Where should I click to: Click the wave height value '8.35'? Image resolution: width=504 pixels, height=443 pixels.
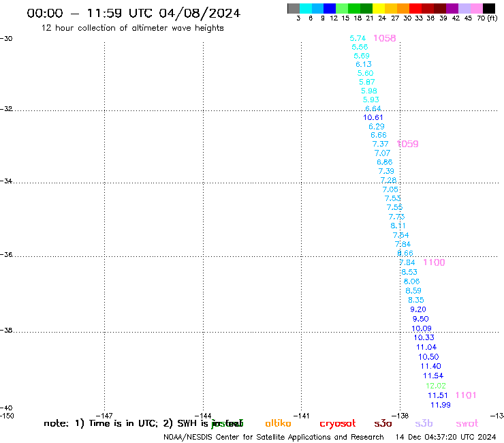tap(416, 300)
